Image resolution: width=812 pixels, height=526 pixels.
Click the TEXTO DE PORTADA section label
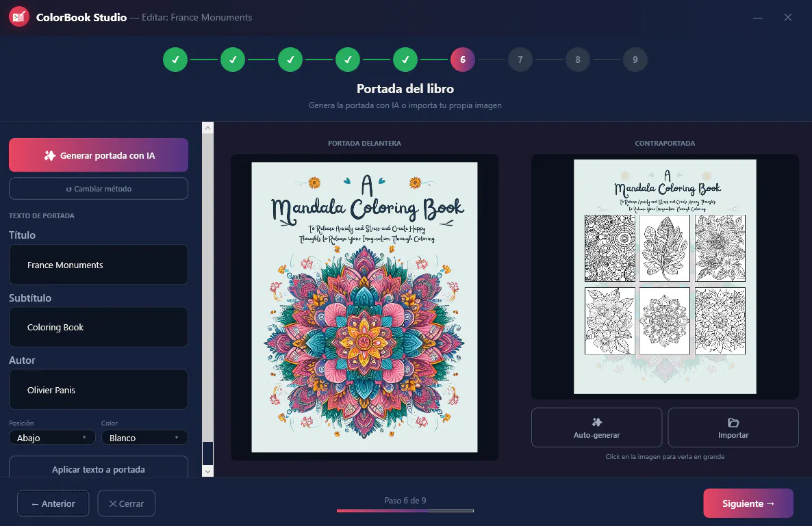(x=42, y=215)
